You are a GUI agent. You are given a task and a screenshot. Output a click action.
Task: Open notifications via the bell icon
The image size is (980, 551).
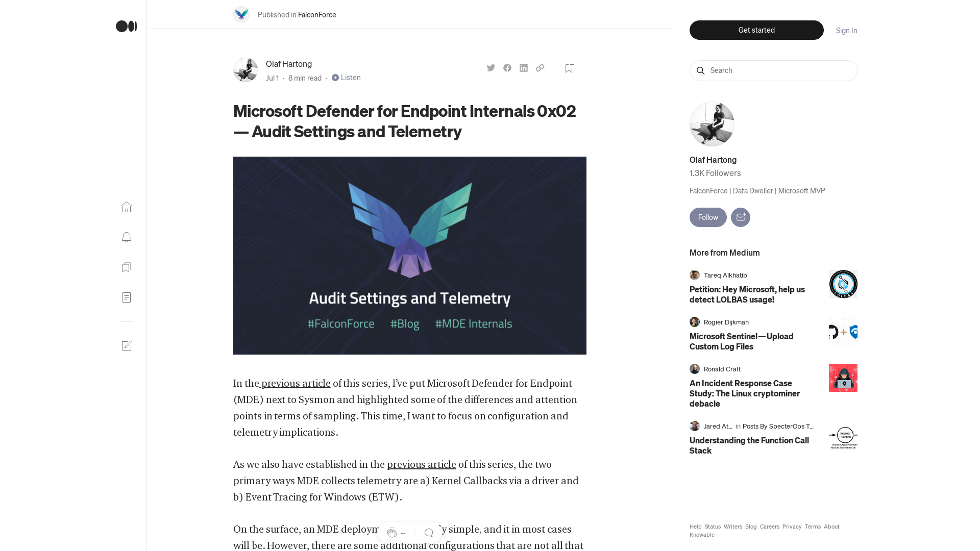[x=126, y=237]
